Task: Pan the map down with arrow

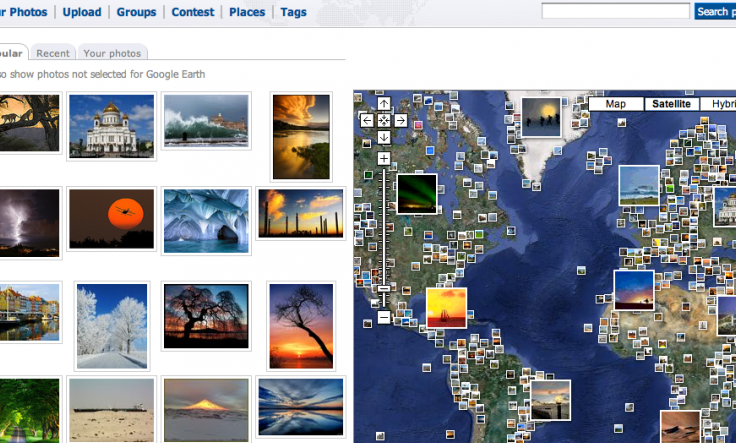Action: coord(384,137)
